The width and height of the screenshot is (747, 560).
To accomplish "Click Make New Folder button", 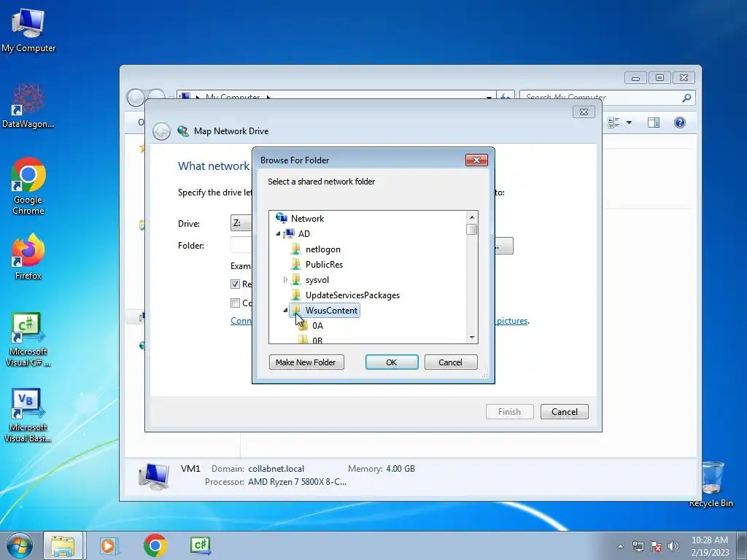I will pos(306,362).
